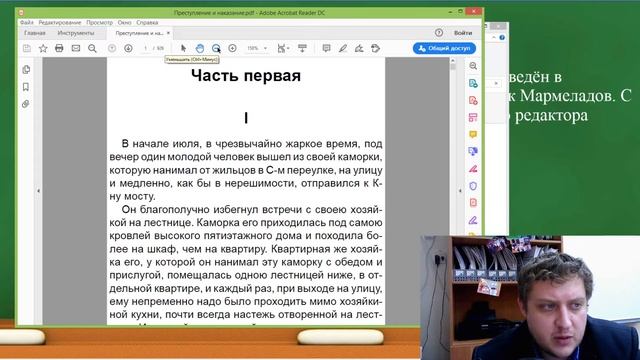
Task: Open the fit page options tool
Action: 283,48
